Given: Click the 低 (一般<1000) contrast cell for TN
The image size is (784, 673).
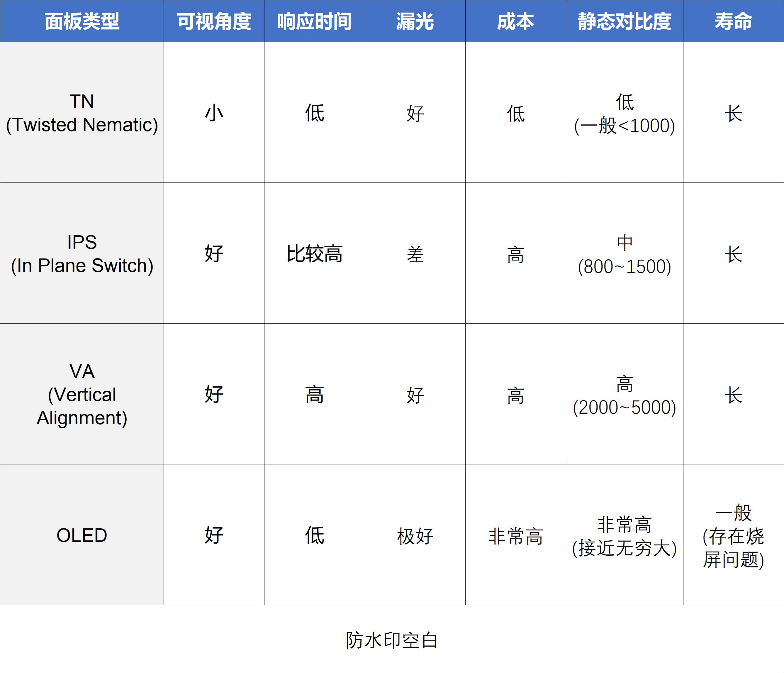Looking at the screenshot, I should tap(624, 114).
